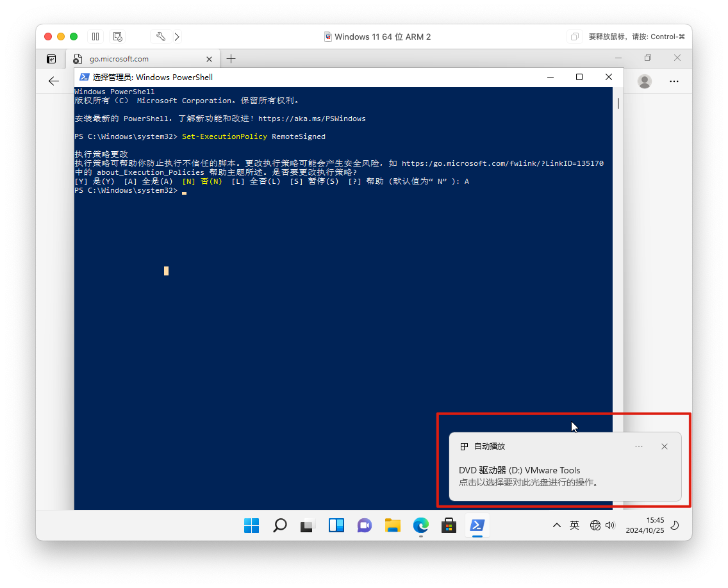Screen dimensions: 728x588
Task: Go back in Edge browser
Action: coord(54,81)
